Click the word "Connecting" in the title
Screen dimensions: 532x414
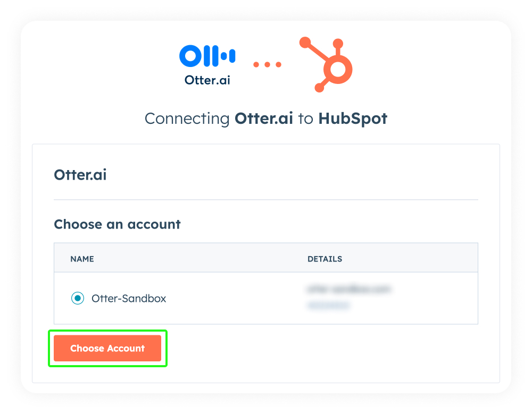tap(187, 118)
